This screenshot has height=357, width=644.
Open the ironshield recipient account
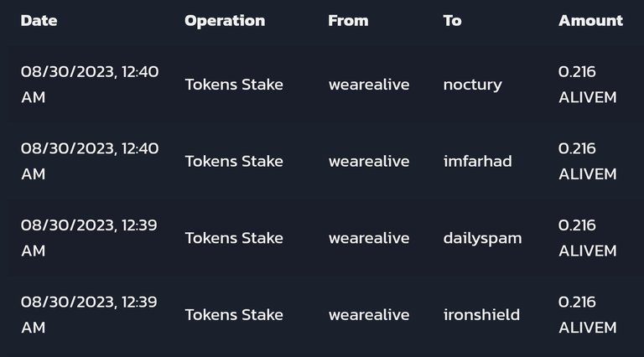click(481, 315)
